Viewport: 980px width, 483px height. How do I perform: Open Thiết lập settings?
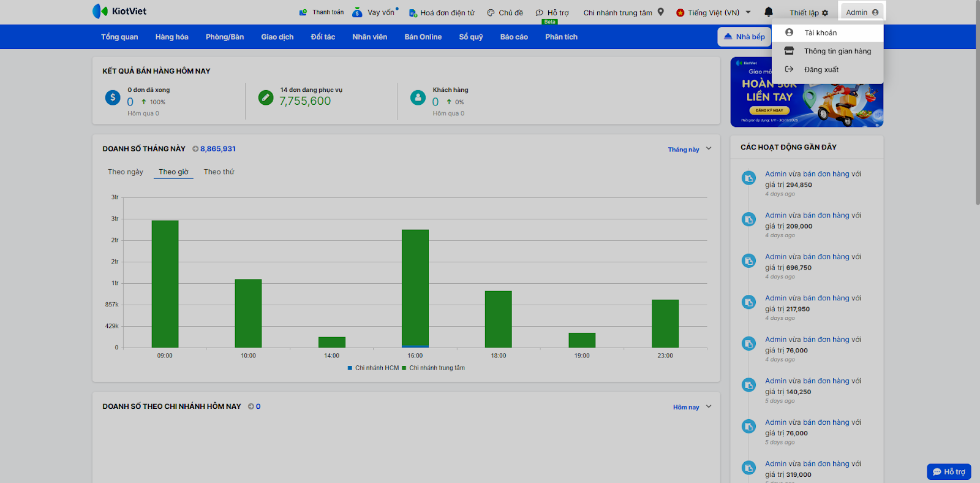tap(809, 12)
